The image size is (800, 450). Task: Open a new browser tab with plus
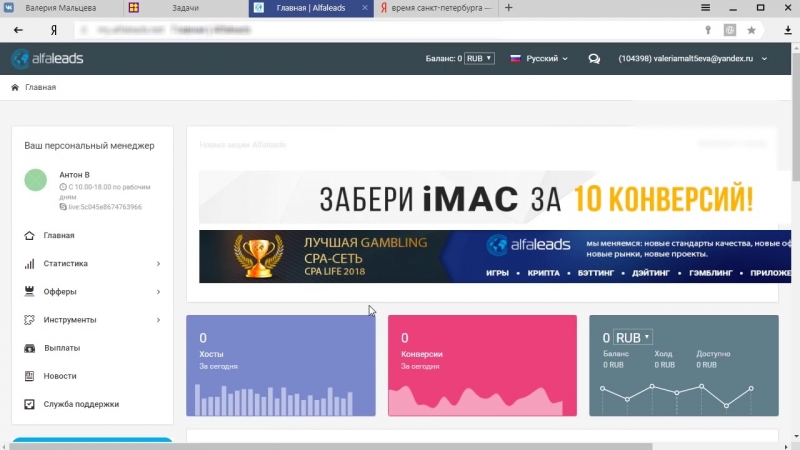509,8
